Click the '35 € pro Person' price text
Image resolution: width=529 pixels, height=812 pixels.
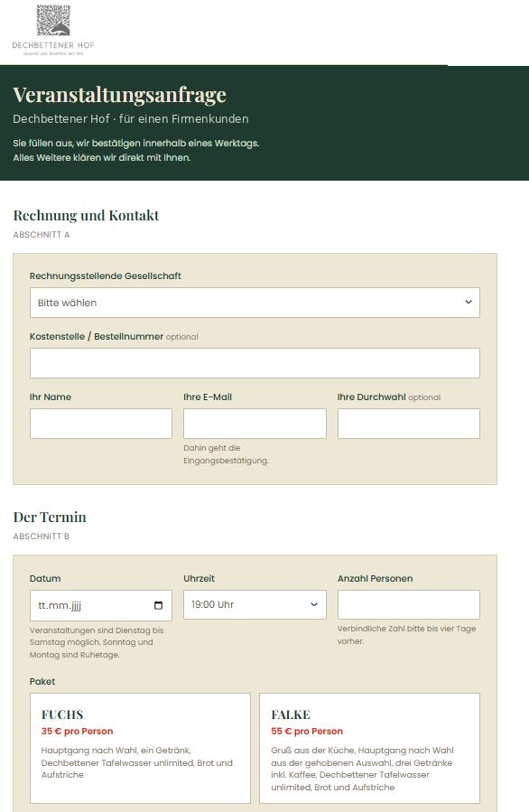click(77, 732)
